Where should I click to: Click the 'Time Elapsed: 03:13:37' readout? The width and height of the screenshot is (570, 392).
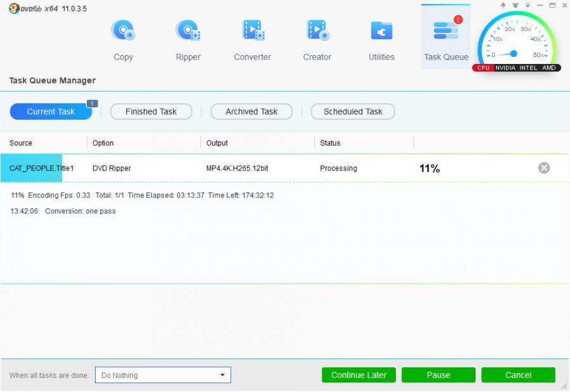[166, 195]
